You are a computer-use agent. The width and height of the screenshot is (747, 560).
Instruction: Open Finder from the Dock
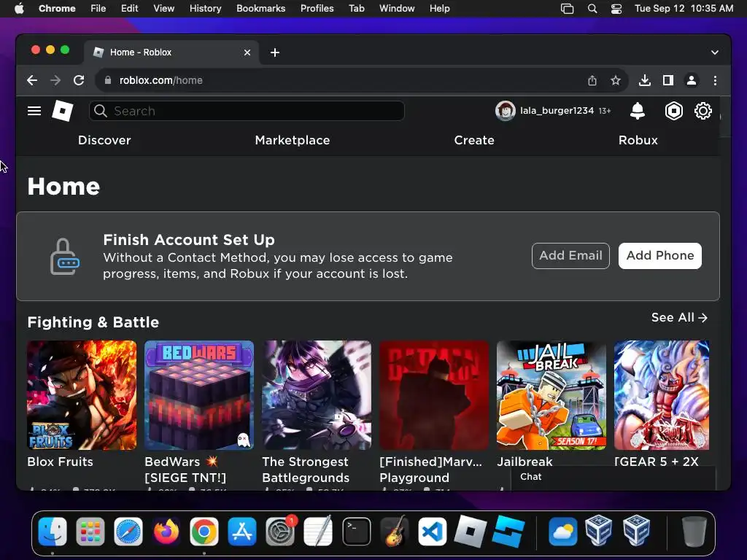click(53, 531)
